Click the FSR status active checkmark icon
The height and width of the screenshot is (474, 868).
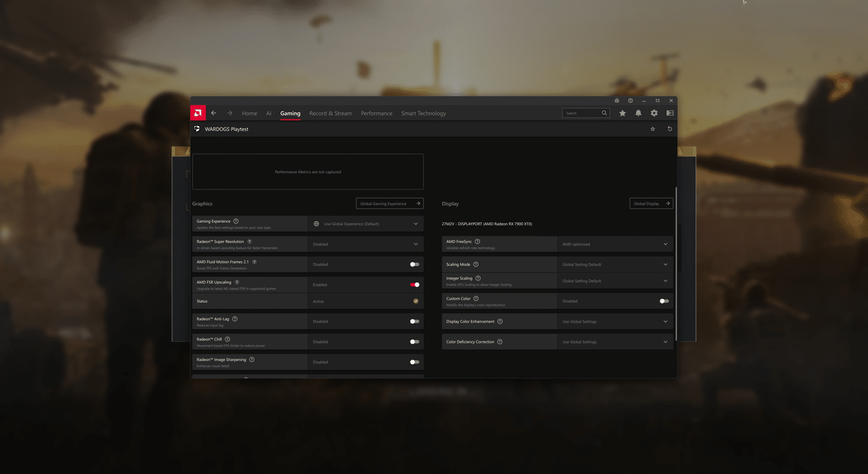point(416,301)
